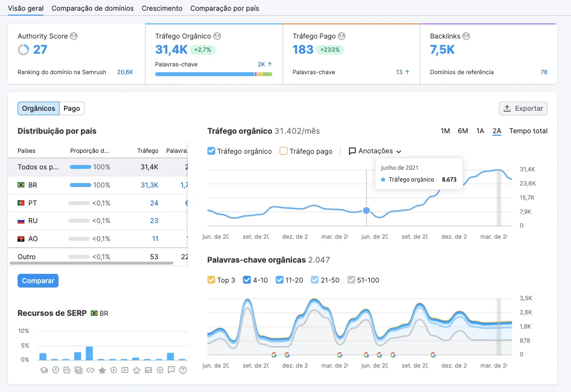Click RU traffic value 23
Image resolution: width=571 pixels, height=392 pixels.
coord(154,221)
